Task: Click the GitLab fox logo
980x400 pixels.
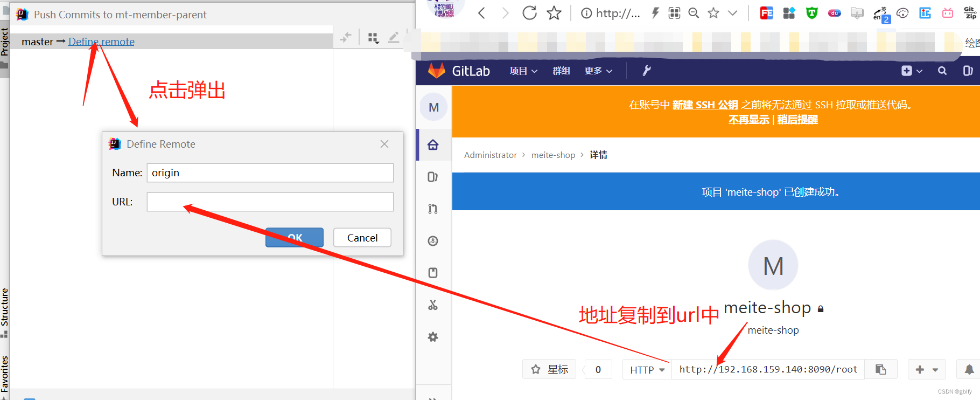Action: tap(437, 71)
